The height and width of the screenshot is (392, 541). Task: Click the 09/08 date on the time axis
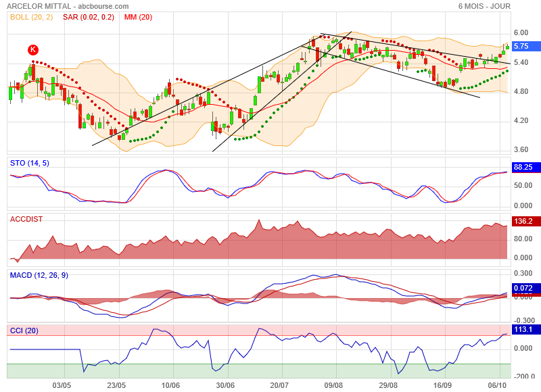pos(333,385)
